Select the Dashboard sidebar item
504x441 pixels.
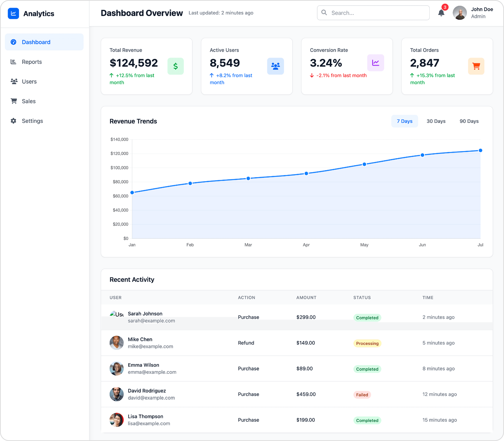pos(36,42)
